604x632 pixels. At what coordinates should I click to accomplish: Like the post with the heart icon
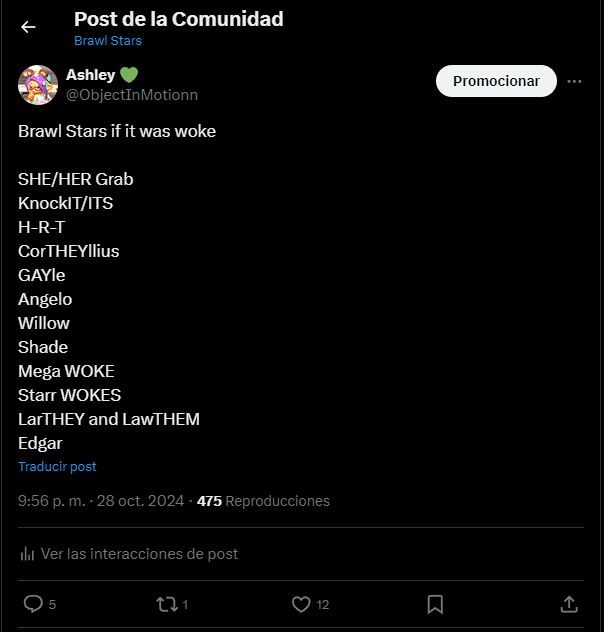click(300, 604)
